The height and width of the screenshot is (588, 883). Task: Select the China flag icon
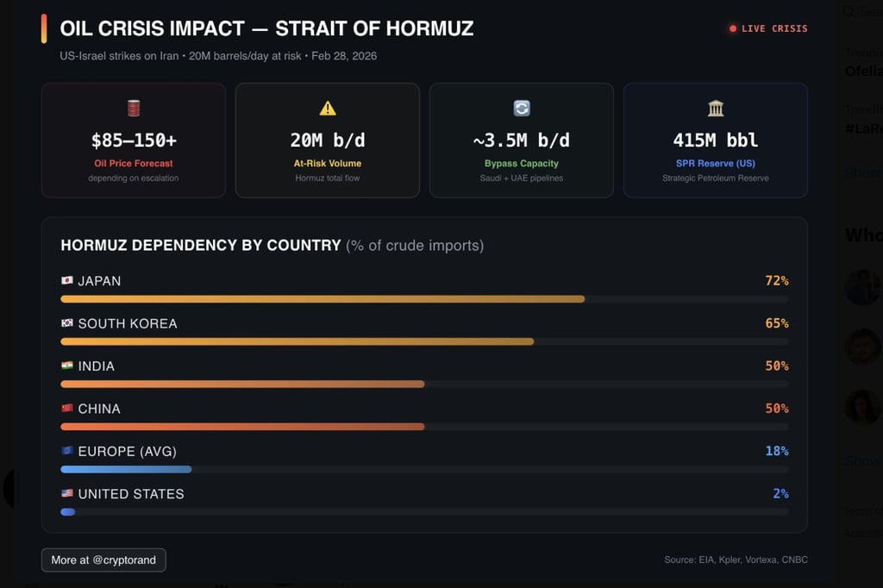[x=67, y=409]
